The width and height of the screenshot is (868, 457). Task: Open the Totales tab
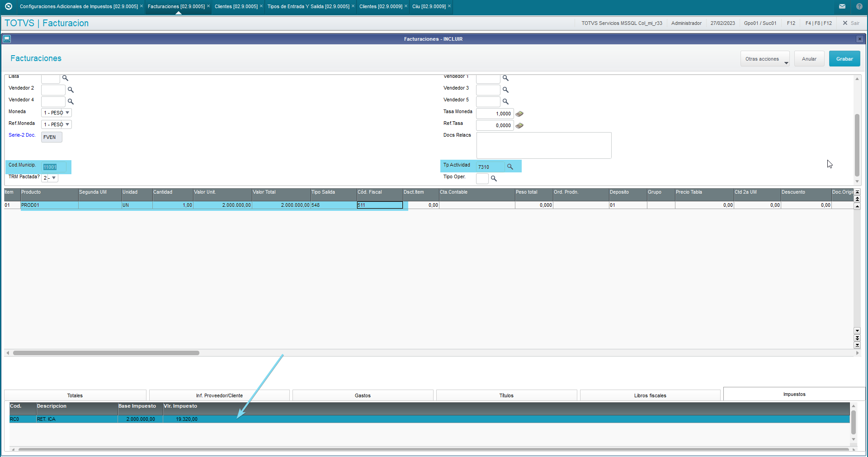(75, 395)
